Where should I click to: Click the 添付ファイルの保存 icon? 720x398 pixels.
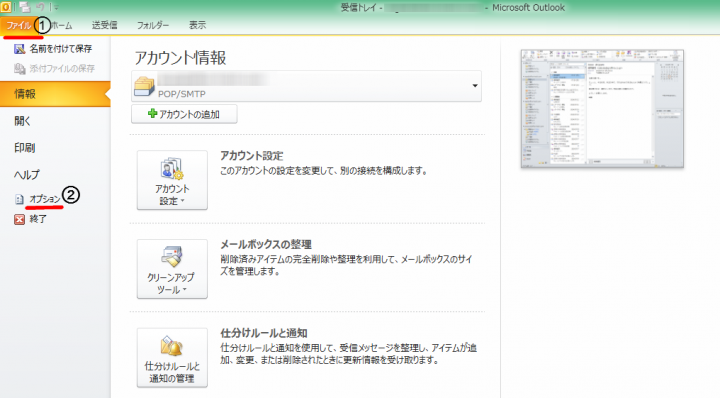(x=19, y=68)
